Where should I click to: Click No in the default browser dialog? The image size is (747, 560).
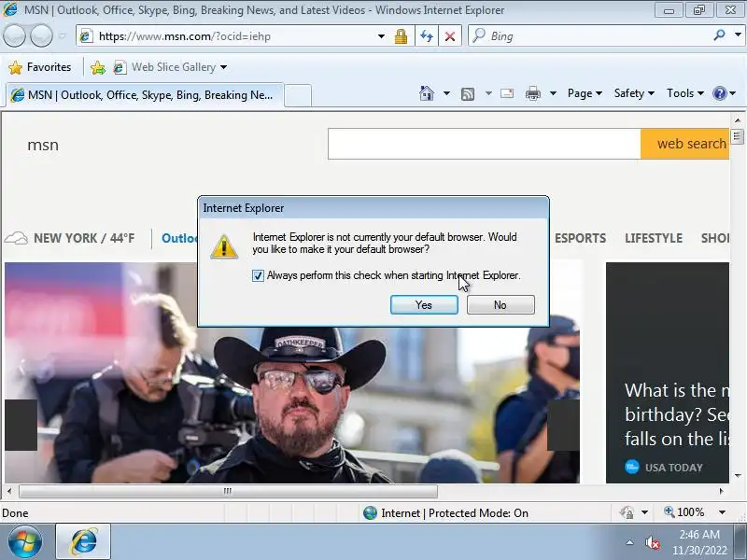[500, 305]
